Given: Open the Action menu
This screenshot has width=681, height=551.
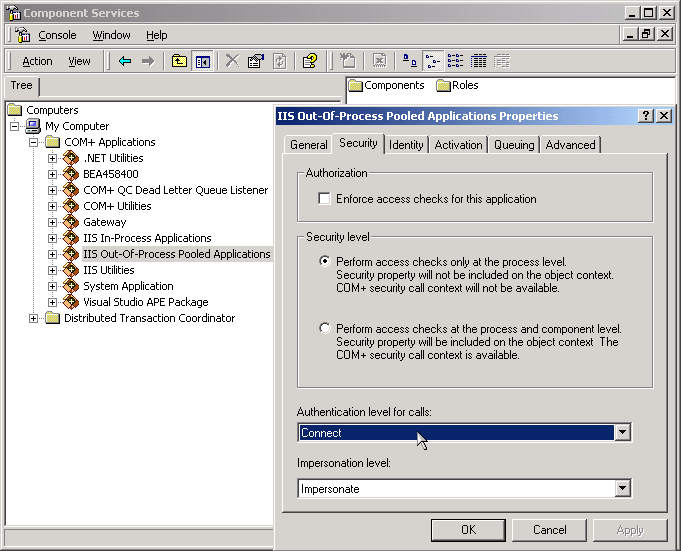Looking at the screenshot, I should click(37, 61).
